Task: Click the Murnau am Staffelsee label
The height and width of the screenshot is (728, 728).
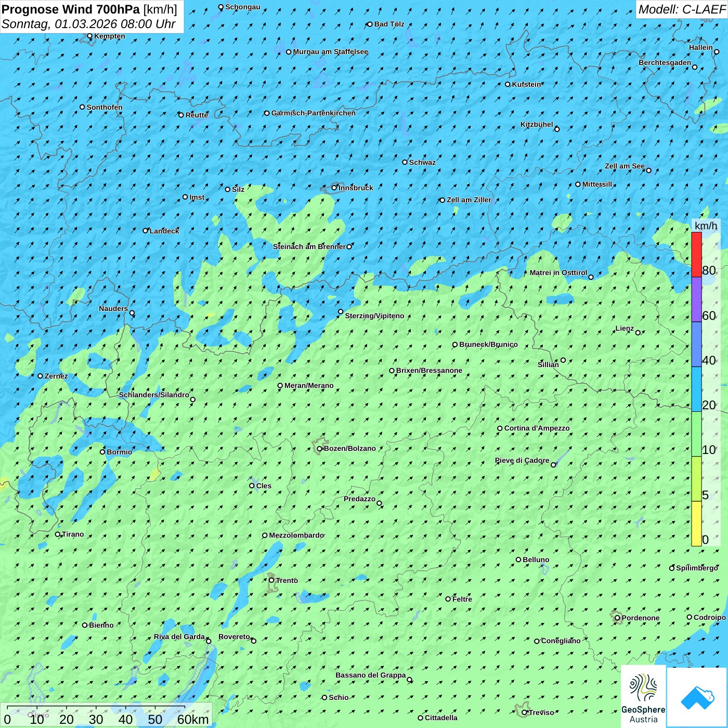Action: click(331, 51)
